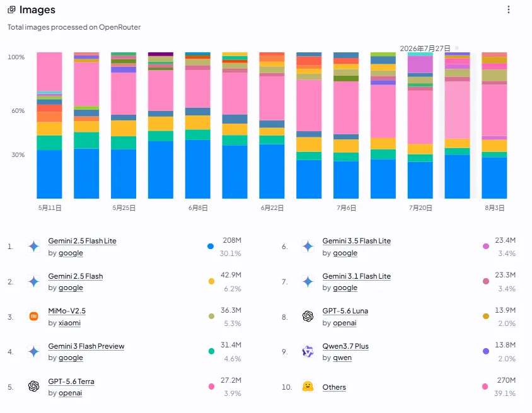Click the highlighted 7月27日 stacked bar

click(458, 125)
